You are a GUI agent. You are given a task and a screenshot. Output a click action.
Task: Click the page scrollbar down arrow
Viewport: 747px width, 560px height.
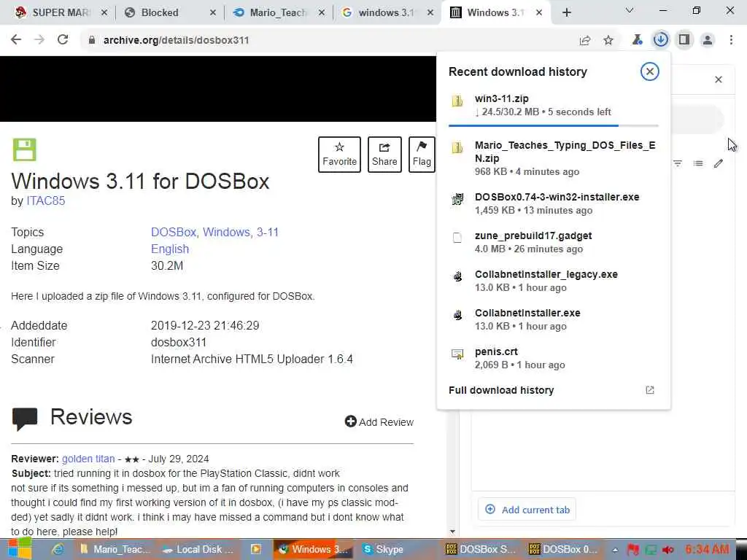[452, 532]
